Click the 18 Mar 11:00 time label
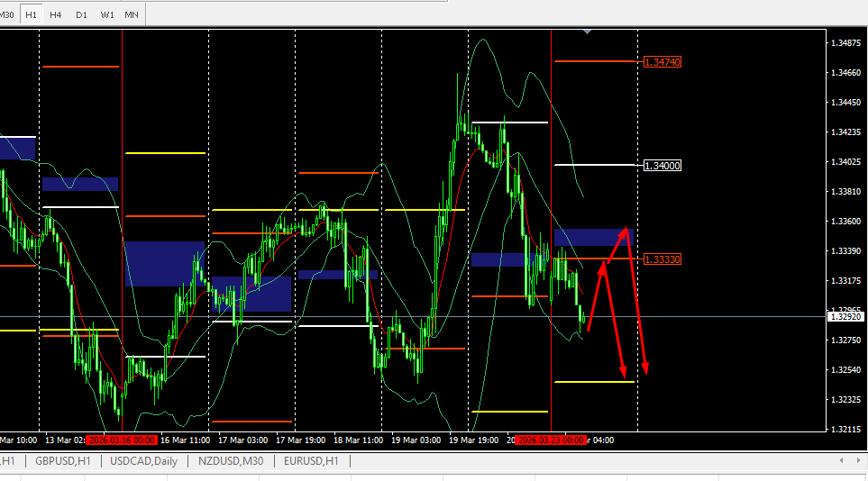This screenshot has height=481, width=868. [358, 440]
